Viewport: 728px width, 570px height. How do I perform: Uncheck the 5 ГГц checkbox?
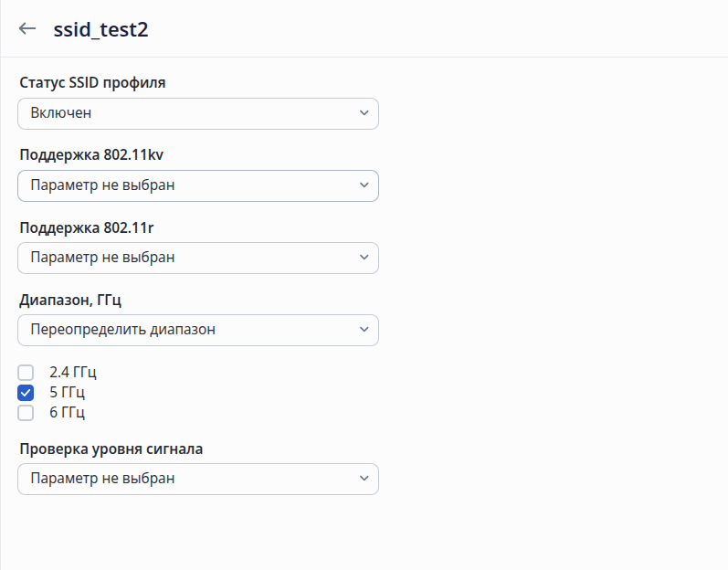tap(26, 393)
